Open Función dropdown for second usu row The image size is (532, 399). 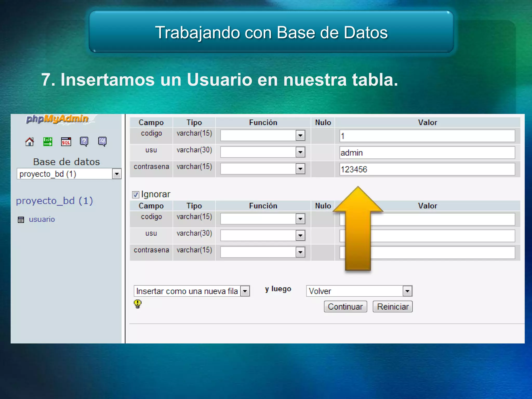(263, 235)
